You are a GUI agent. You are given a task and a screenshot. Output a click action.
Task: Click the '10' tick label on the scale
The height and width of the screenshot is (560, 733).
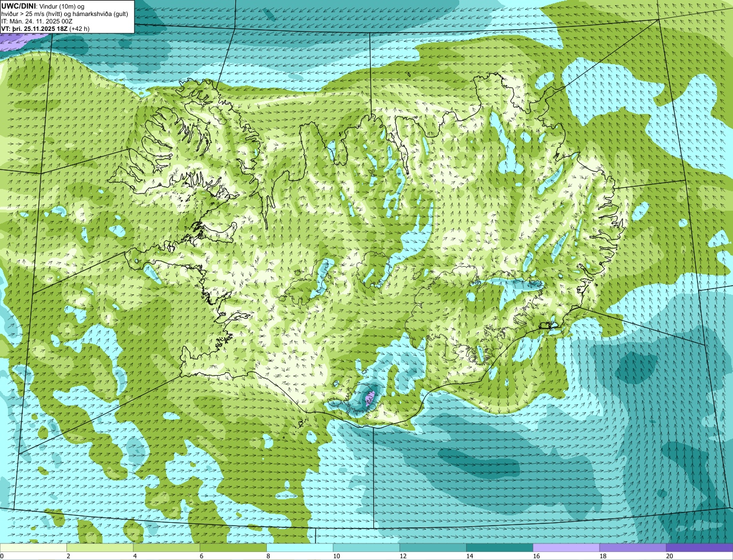click(x=337, y=556)
